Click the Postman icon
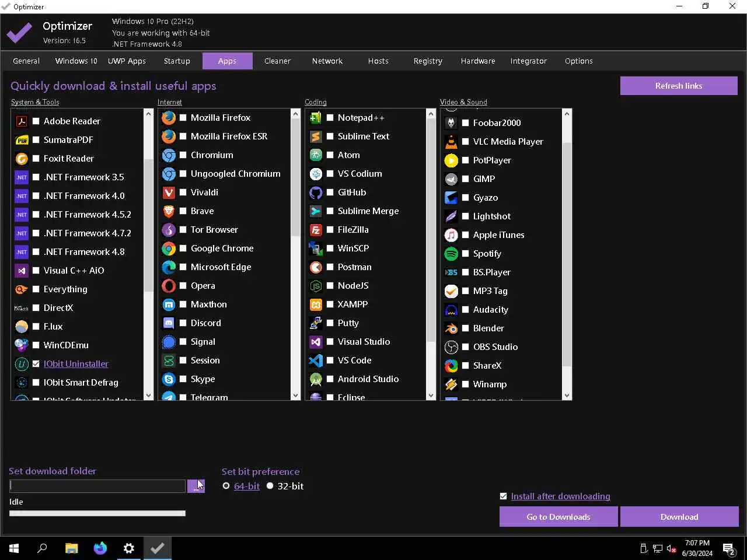This screenshot has height=560, width=747. point(316,267)
